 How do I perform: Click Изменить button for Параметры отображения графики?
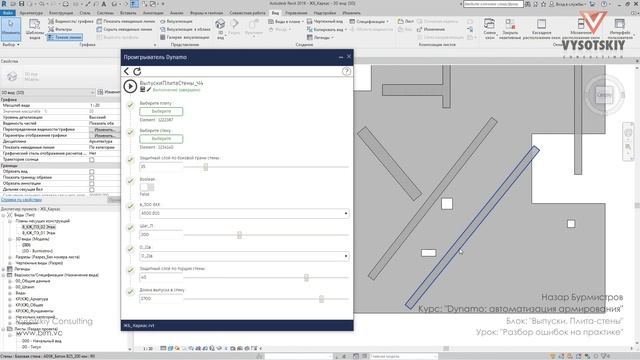pyautogui.click(x=104, y=136)
